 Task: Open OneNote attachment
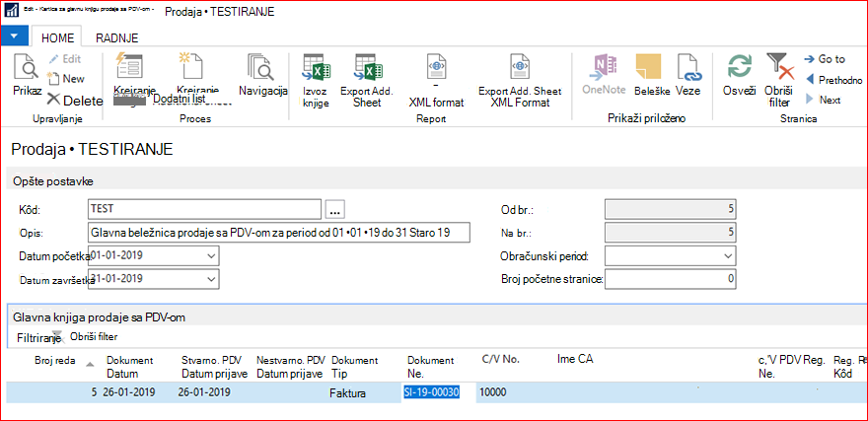(x=604, y=76)
